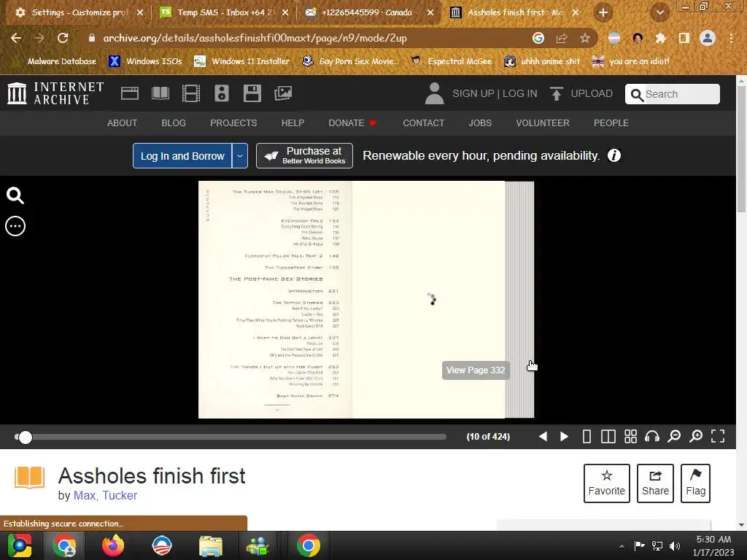Click the Share button
Screen dimensions: 747x560
tap(656, 483)
